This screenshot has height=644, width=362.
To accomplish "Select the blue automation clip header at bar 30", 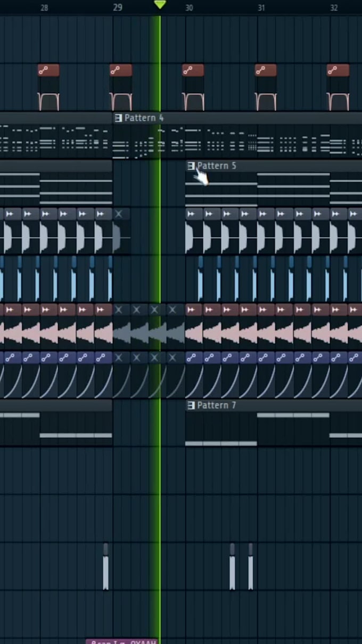I will pyautogui.click(x=194, y=357).
